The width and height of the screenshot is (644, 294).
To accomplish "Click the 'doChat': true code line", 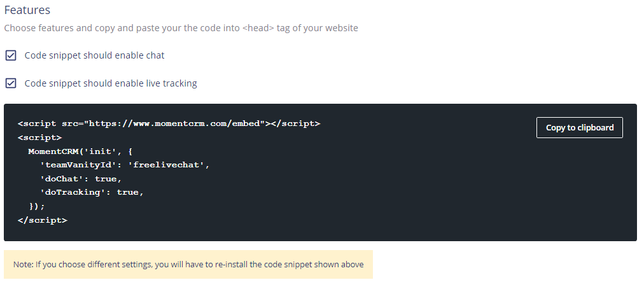I will pyautogui.click(x=80, y=179).
